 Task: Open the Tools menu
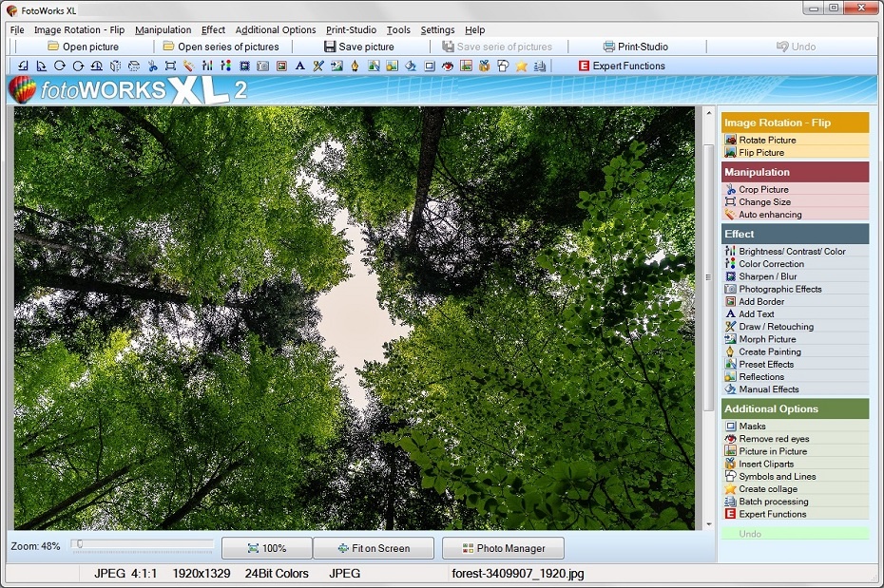tap(398, 29)
